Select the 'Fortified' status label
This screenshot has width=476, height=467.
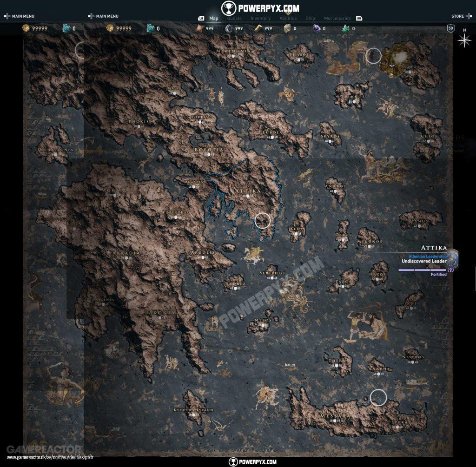(x=439, y=274)
